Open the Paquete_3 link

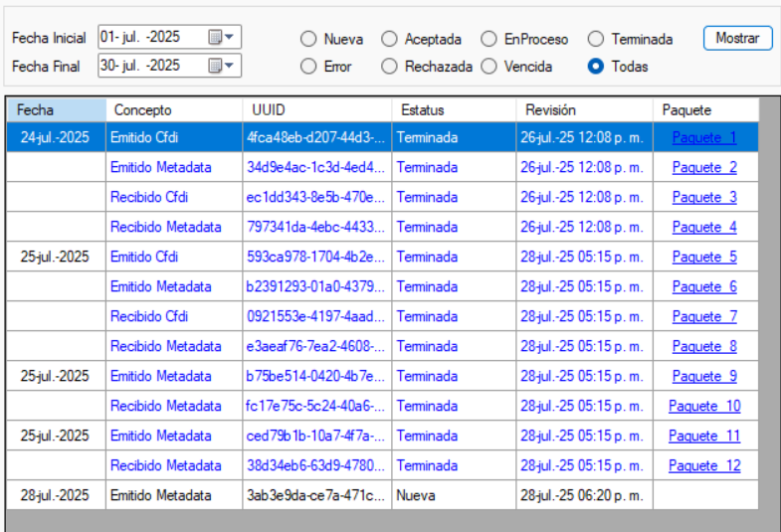point(704,197)
